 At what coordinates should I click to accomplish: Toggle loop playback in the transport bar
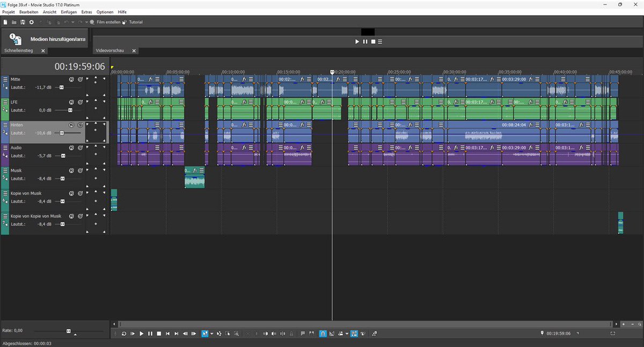pyautogui.click(x=124, y=334)
